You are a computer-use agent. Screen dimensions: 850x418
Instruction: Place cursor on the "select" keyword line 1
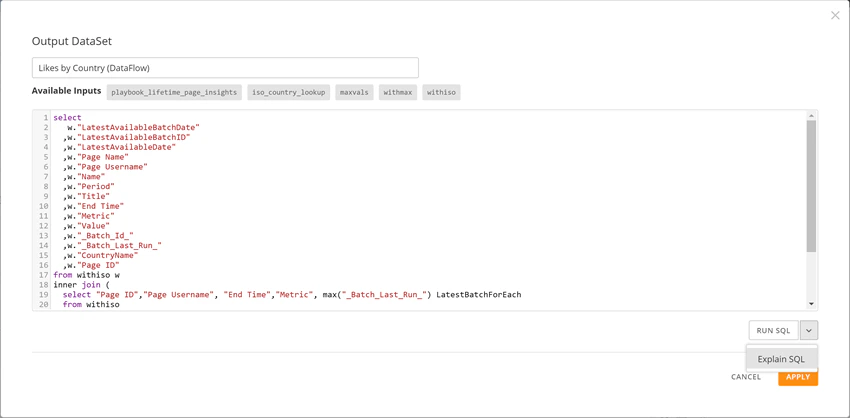click(x=67, y=118)
